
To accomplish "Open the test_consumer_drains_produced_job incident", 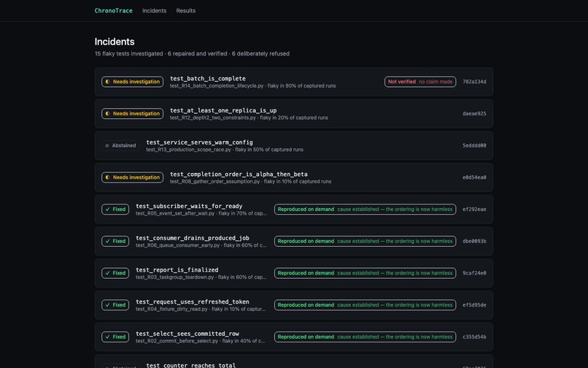I will coord(293,241).
